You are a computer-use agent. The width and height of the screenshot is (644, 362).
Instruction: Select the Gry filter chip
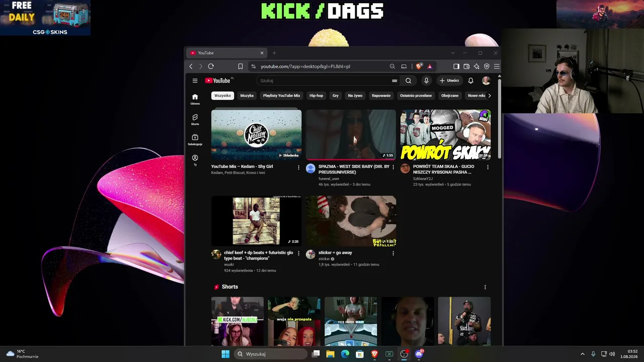click(336, 96)
